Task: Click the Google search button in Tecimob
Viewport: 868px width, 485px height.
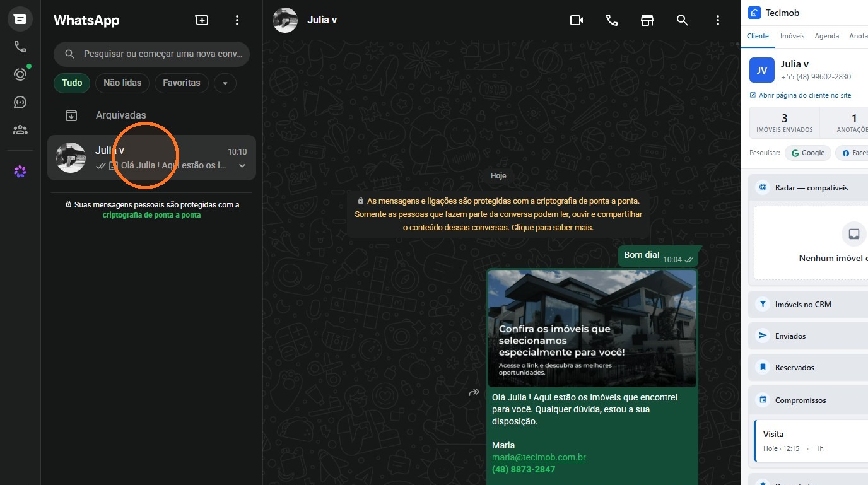Action: click(808, 153)
